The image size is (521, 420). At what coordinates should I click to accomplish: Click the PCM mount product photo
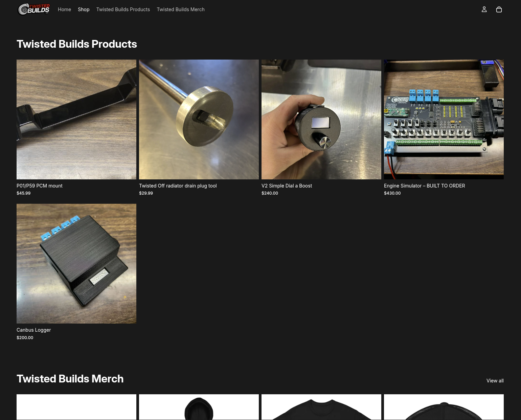point(76,119)
